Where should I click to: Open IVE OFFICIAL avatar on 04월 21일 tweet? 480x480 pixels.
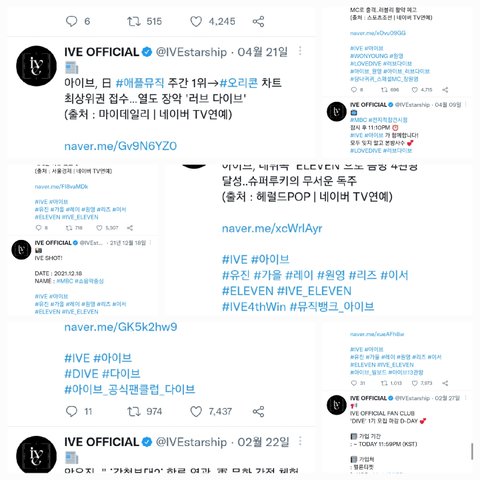[x=36, y=66]
